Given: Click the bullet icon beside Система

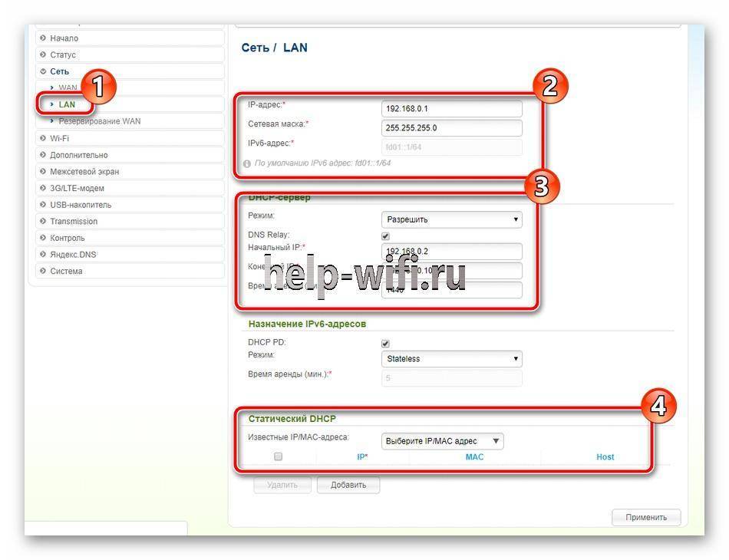Looking at the screenshot, I should [43, 271].
